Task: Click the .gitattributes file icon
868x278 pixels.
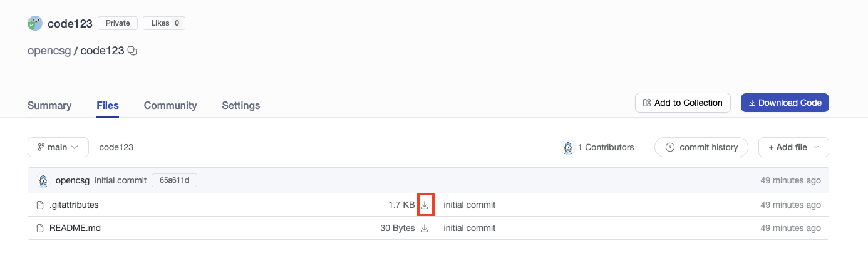Action: pos(40,205)
